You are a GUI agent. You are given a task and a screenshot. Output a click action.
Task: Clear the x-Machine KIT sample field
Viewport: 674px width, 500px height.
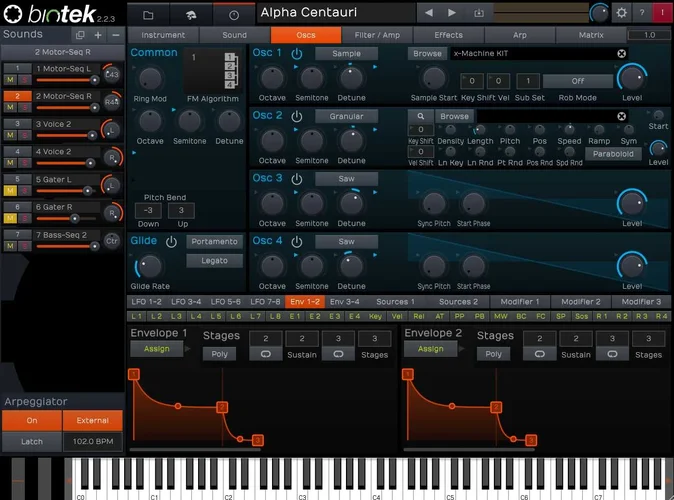click(621, 53)
